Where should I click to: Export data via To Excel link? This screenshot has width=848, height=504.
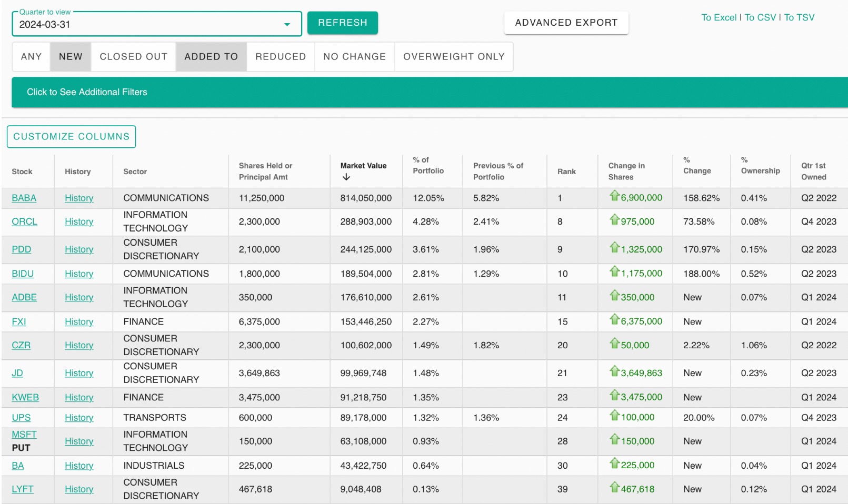(719, 17)
